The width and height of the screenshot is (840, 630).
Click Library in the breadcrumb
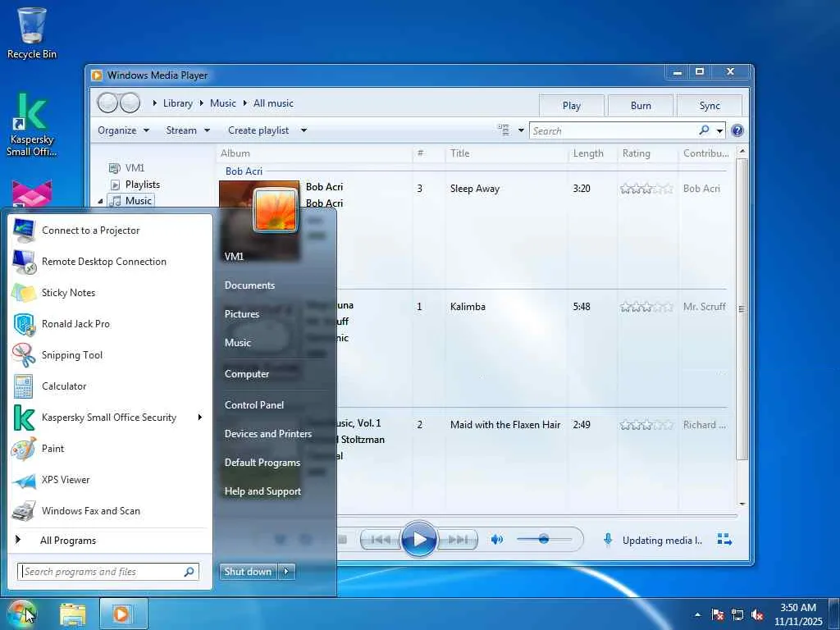(x=178, y=103)
